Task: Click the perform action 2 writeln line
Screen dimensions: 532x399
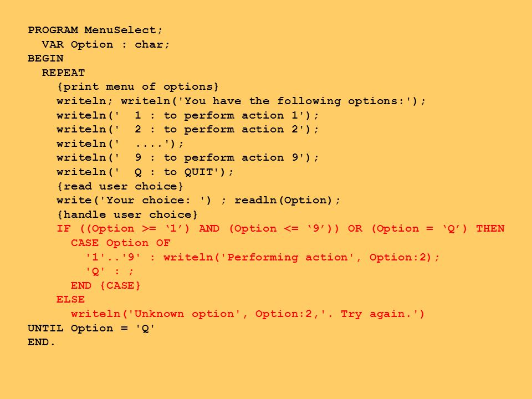Action: (x=188, y=129)
